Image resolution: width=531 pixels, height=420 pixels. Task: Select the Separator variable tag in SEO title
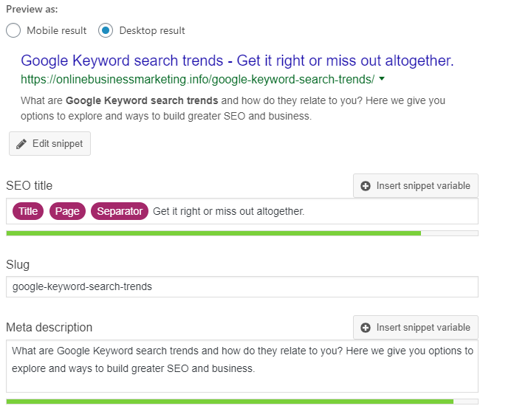point(120,211)
